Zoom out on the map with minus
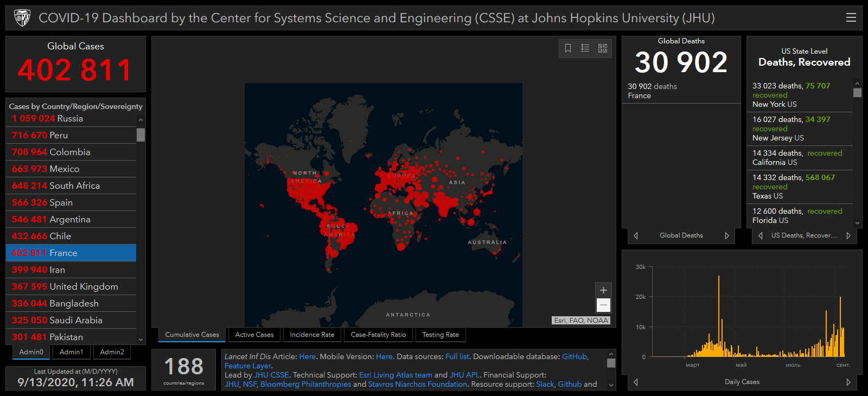 (x=603, y=305)
